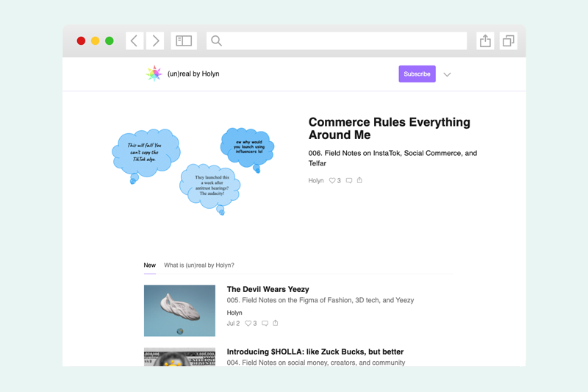
Task: Like The Devil Wears Yeezy post
Action: click(x=248, y=323)
